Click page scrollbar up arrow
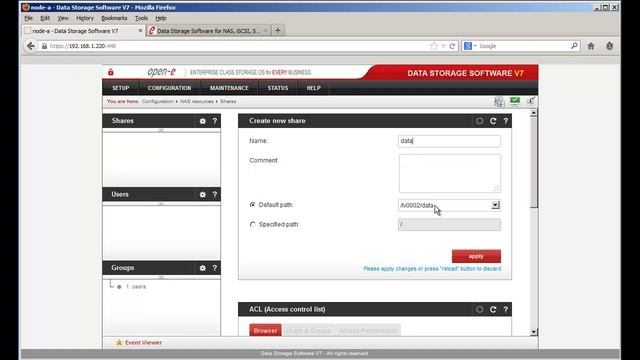This screenshot has width=640, height=360. coord(533,113)
